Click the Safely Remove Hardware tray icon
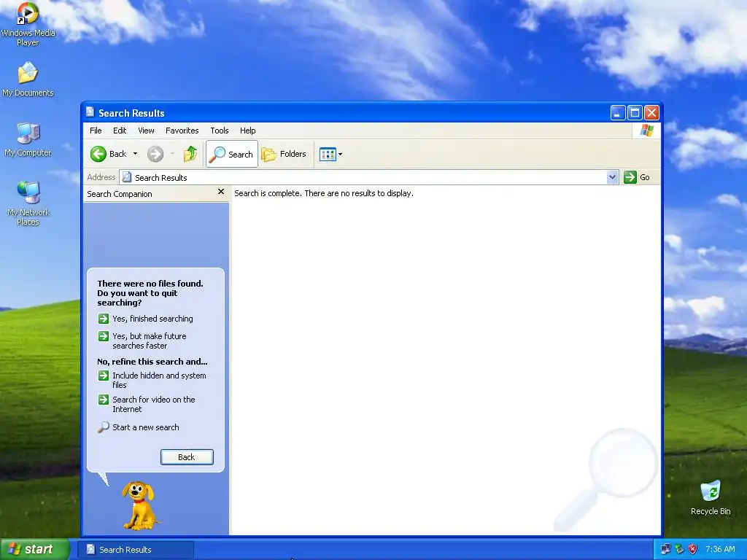 [x=679, y=549]
